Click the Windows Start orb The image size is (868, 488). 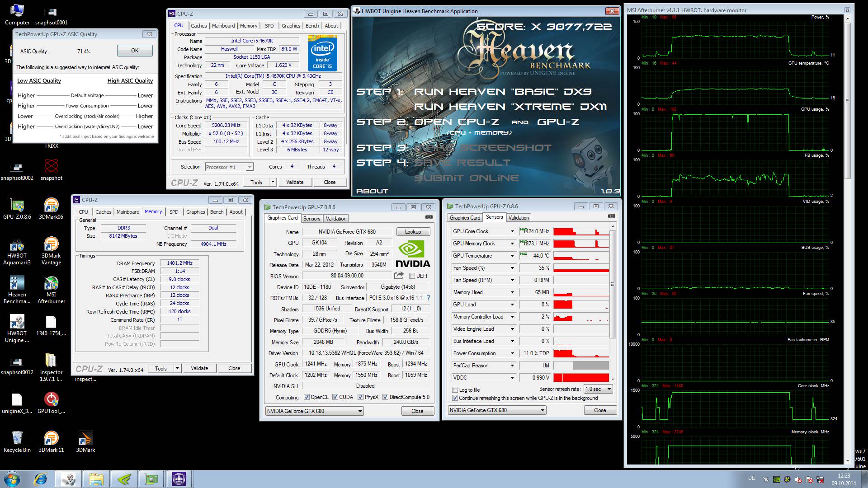12,479
